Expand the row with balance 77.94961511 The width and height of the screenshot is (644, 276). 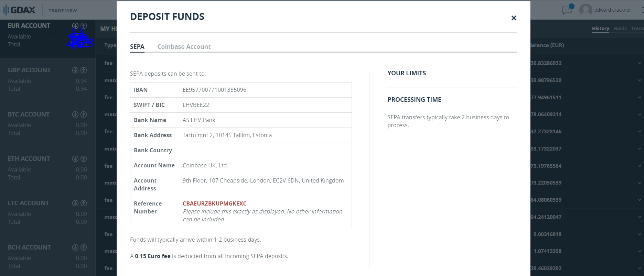click(x=639, y=98)
